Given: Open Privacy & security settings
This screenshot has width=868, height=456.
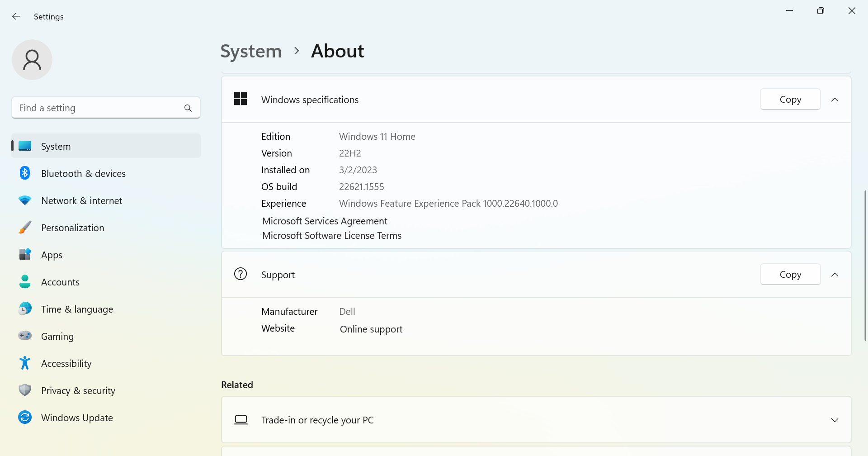Looking at the screenshot, I should pos(106,390).
